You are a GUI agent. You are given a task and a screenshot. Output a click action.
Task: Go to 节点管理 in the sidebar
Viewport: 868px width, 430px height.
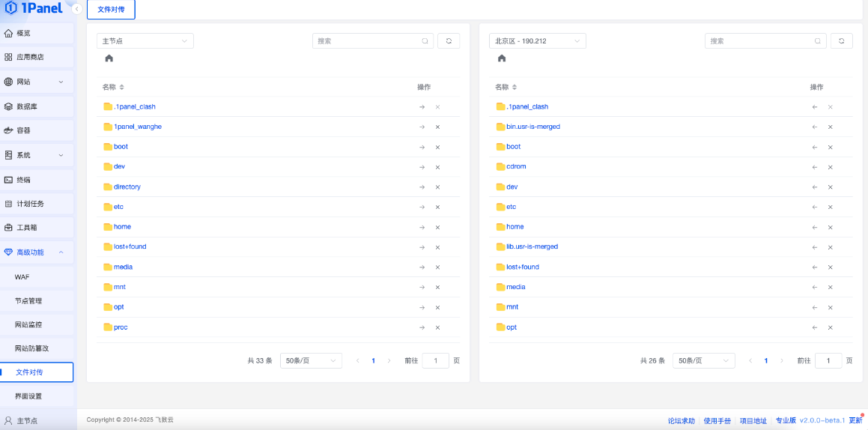click(28, 301)
